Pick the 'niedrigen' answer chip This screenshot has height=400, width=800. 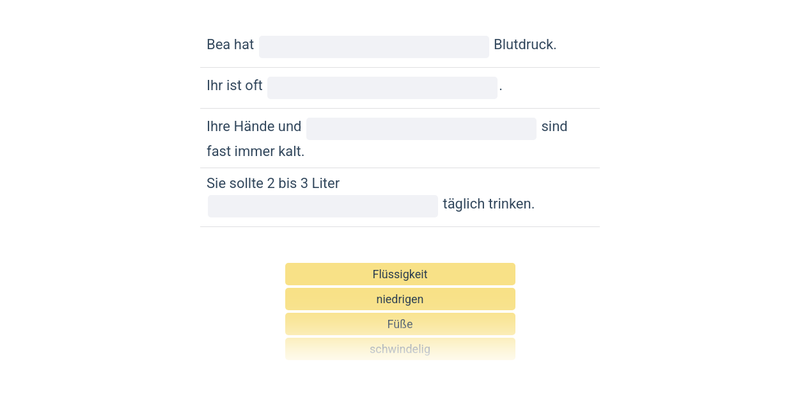point(400,299)
